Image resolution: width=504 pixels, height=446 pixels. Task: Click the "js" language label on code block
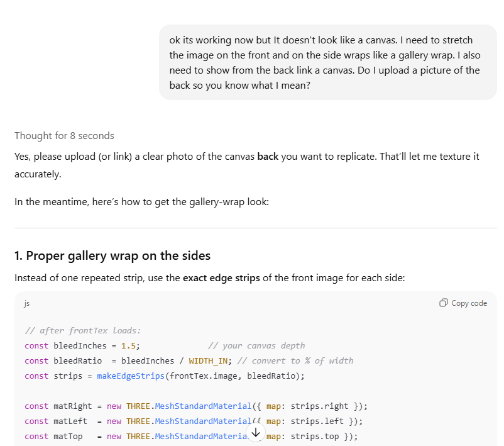click(x=27, y=303)
